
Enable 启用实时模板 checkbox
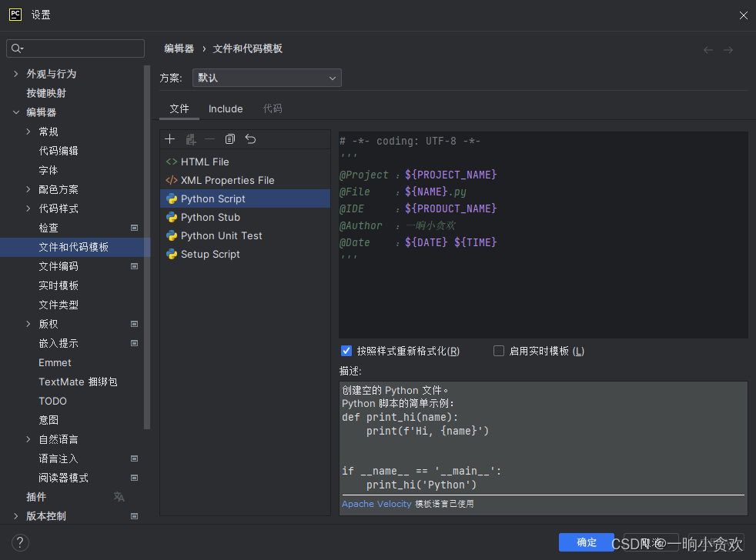pyautogui.click(x=499, y=351)
